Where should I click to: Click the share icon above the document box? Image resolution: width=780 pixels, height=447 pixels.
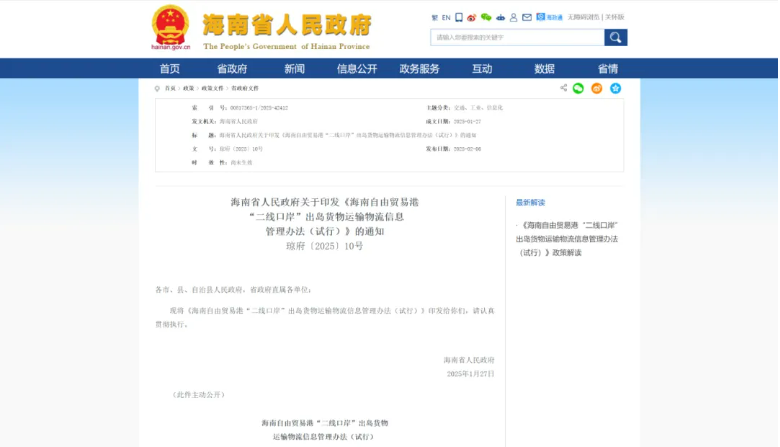564,88
